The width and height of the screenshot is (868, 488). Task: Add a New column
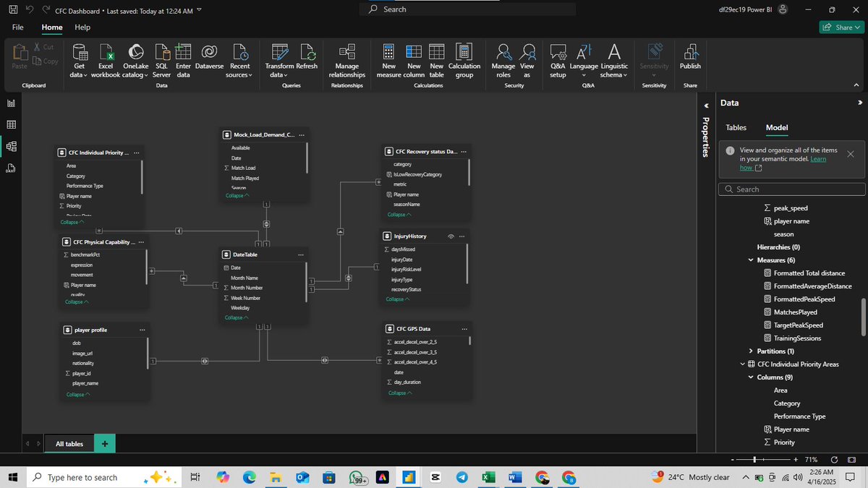click(x=414, y=59)
